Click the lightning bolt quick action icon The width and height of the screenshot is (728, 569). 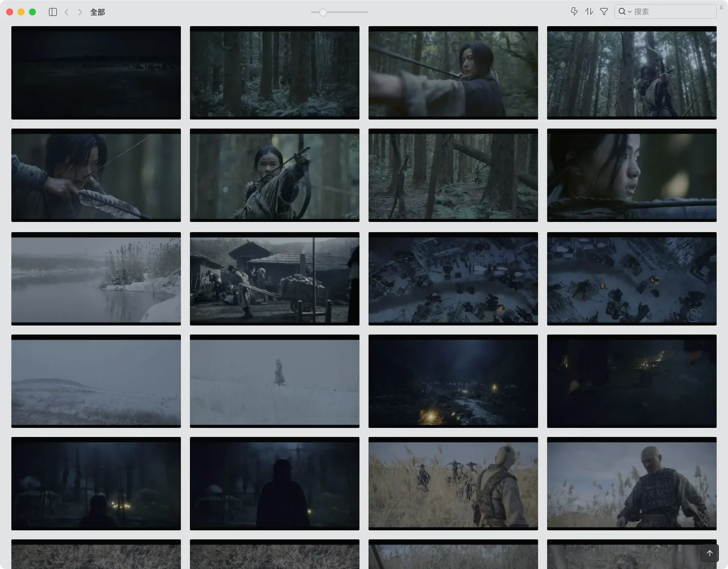click(x=574, y=11)
